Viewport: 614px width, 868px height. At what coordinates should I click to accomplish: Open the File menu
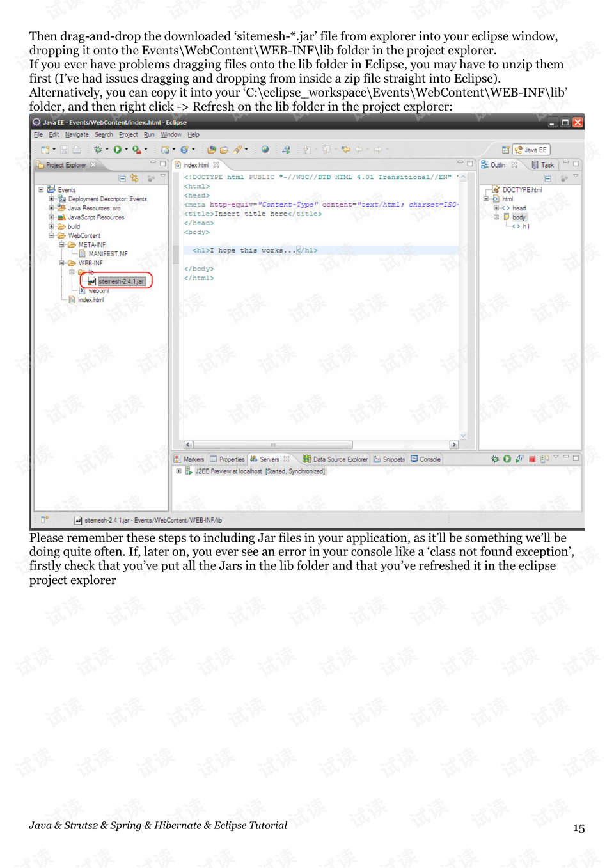(x=38, y=135)
